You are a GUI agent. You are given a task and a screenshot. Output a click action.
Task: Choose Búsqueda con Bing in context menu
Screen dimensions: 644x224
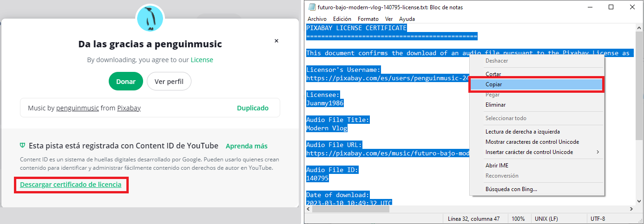click(x=537, y=189)
